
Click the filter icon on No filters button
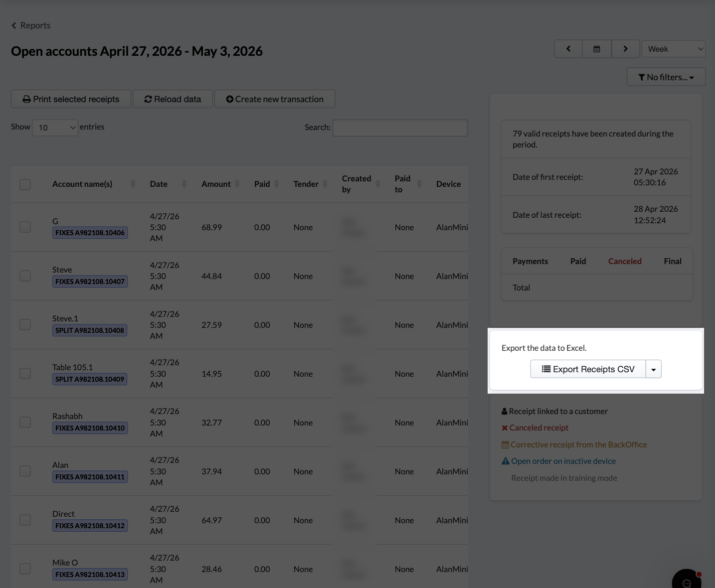(x=642, y=77)
